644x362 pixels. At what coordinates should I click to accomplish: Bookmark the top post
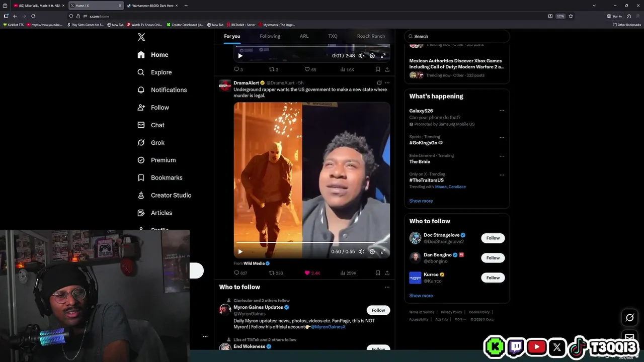pyautogui.click(x=377, y=69)
